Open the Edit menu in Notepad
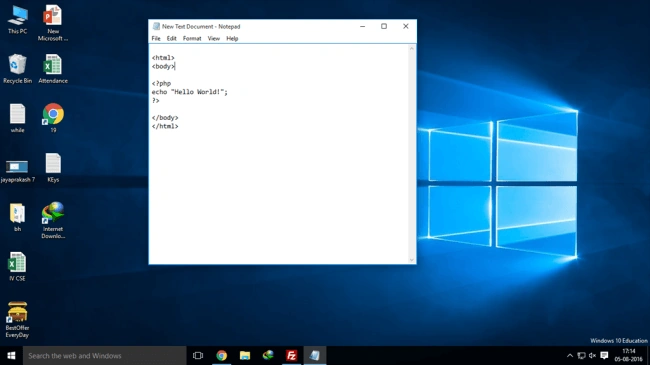The image size is (650, 365). click(x=172, y=39)
